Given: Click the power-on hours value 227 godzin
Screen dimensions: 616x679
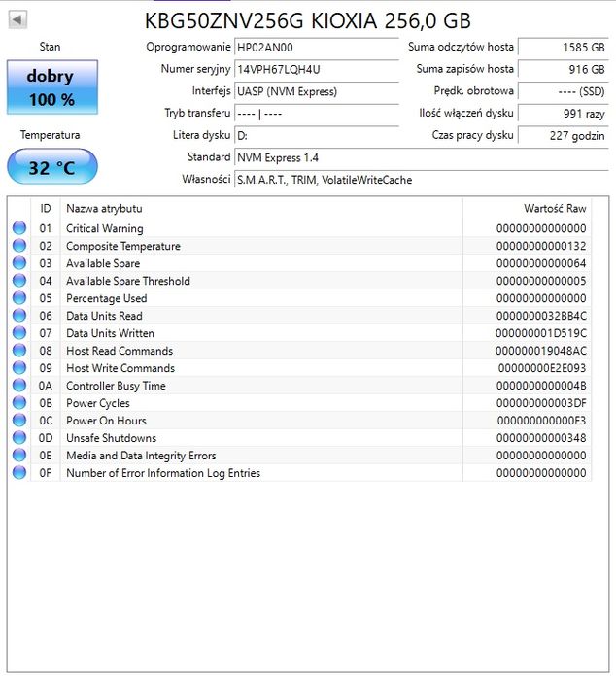Looking at the screenshot, I should point(564,136).
